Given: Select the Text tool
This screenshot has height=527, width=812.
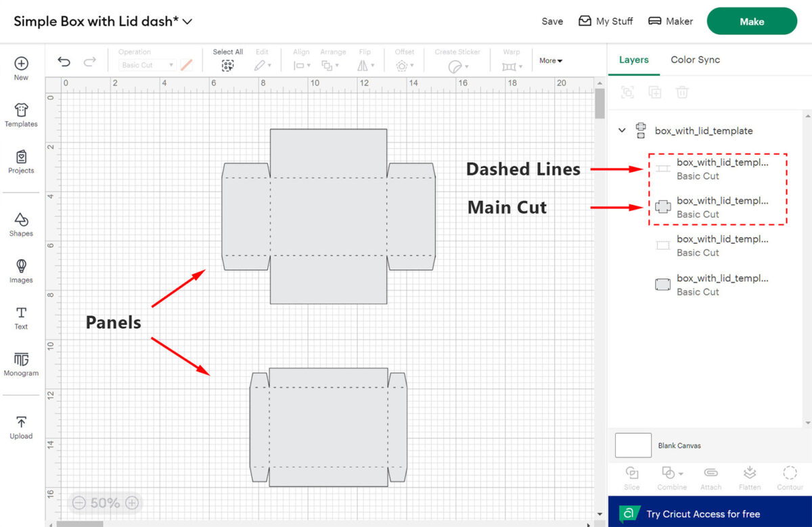Looking at the screenshot, I should tap(21, 316).
